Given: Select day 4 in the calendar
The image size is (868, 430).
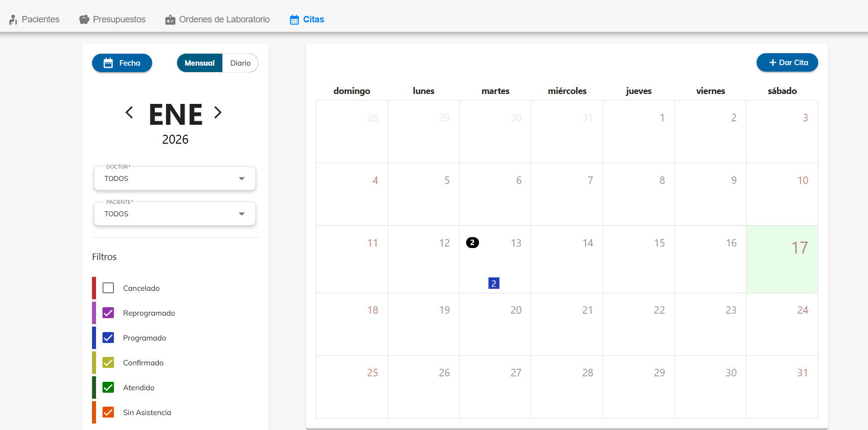Looking at the screenshot, I should [352, 194].
